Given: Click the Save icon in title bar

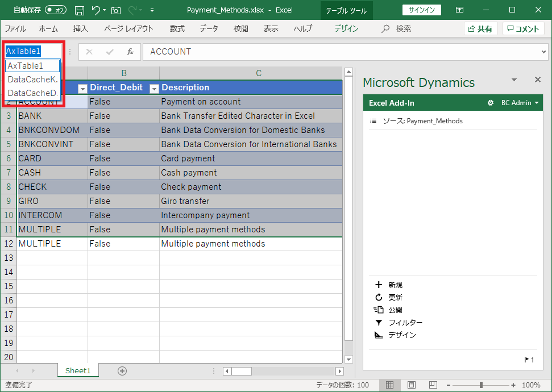Looking at the screenshot, I should 80,10.
